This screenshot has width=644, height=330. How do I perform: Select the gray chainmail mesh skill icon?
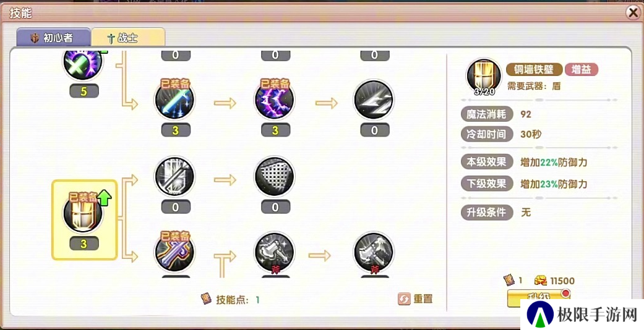[275, 177]
